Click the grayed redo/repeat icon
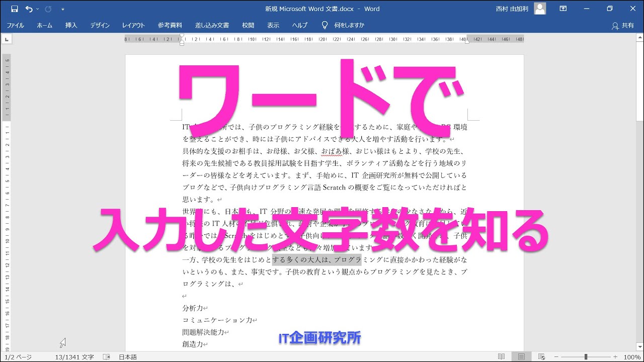This screenshot has width=644, height=362. (48, 9)
